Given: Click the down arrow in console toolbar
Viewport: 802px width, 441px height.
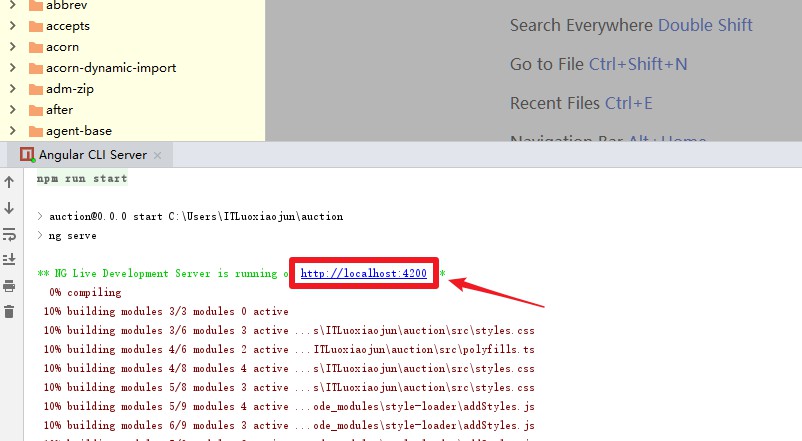Looking at the screenshot, I should tap(9, 208).
